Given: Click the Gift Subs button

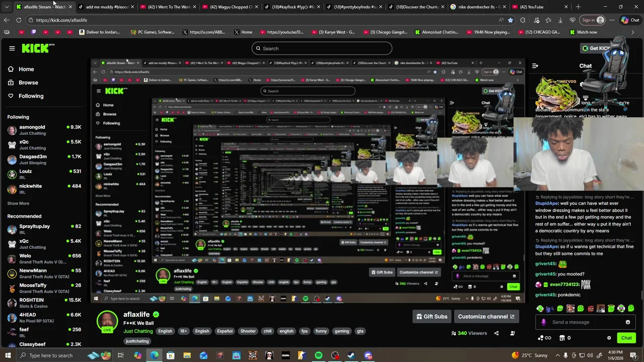Looking at the screenshot, I should [432, 317].
